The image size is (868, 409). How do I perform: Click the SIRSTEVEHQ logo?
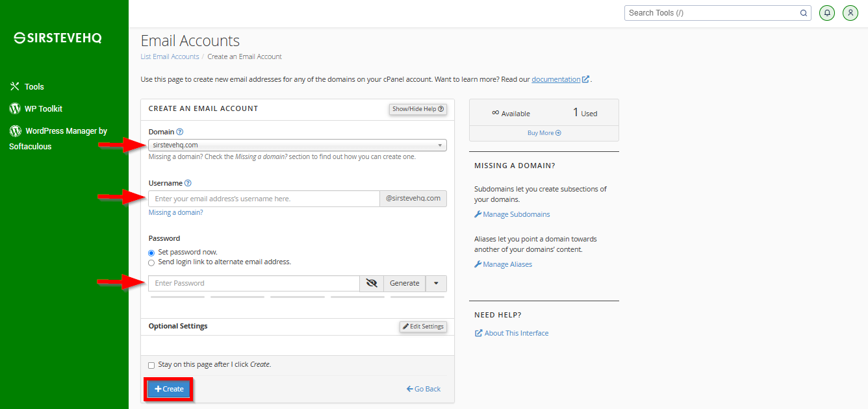58,38
